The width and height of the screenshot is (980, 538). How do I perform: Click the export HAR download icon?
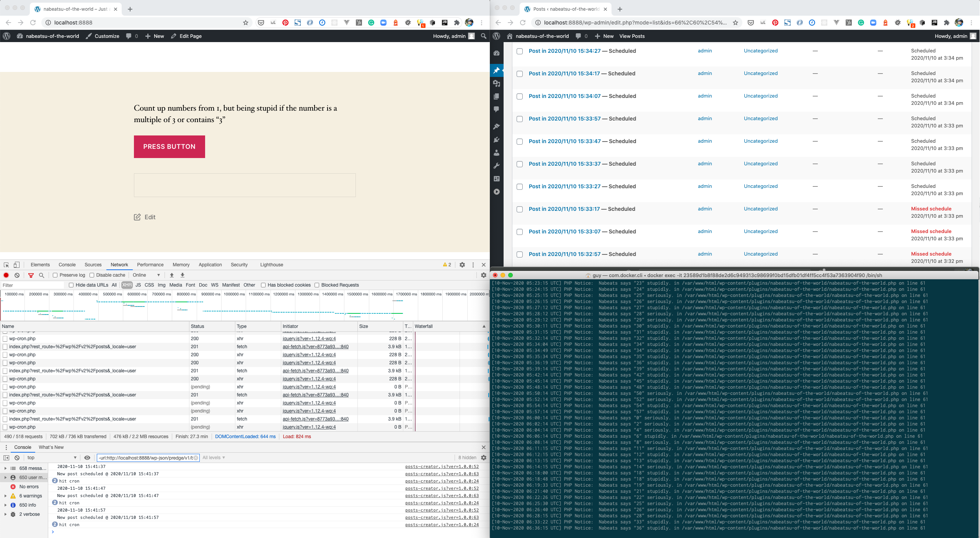(183, 275)
